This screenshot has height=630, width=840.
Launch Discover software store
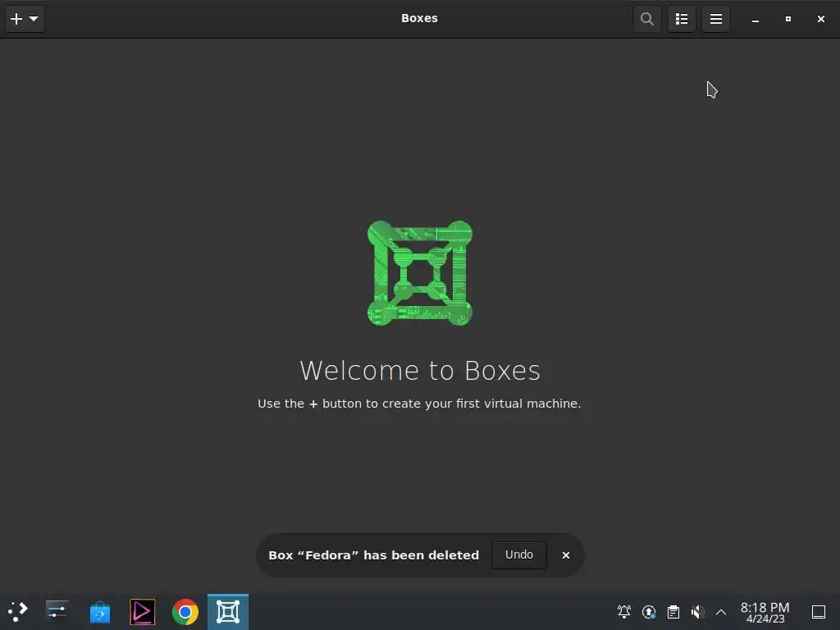(x=99, y=611)
